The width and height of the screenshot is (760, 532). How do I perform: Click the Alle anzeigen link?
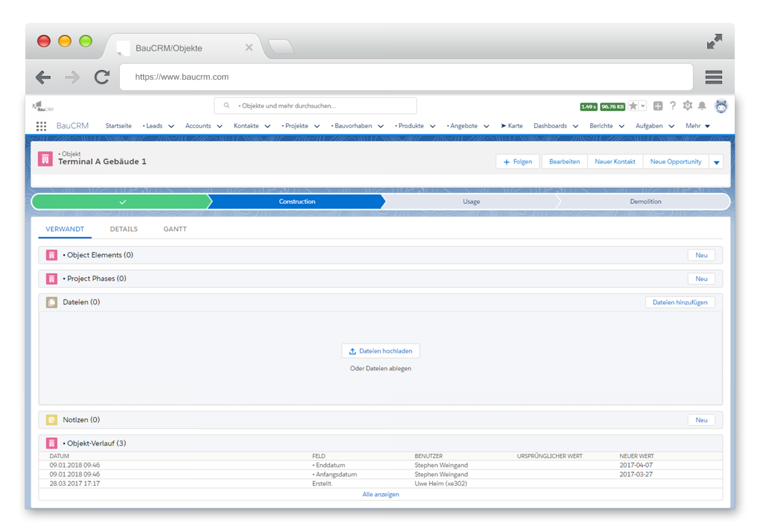pyautogui.click(x=381, y=494)
